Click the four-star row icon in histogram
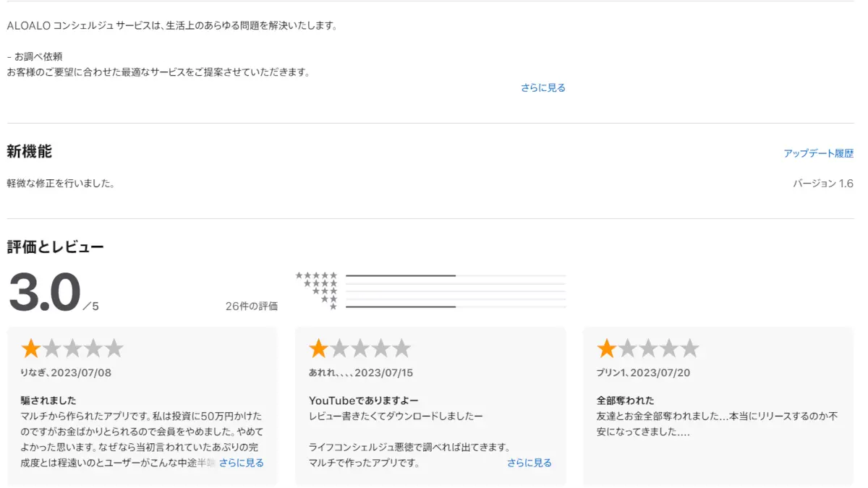The image size is (868, 488). coord(320,283)
